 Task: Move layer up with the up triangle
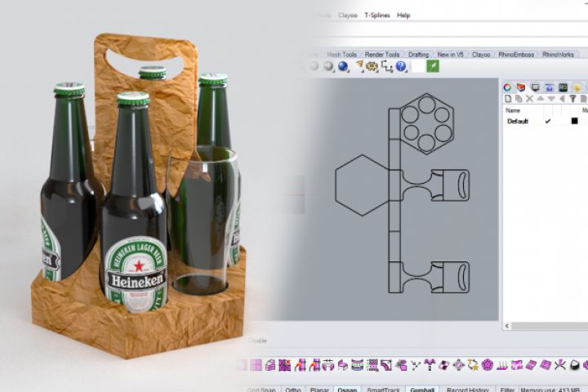tap(541, 99)
